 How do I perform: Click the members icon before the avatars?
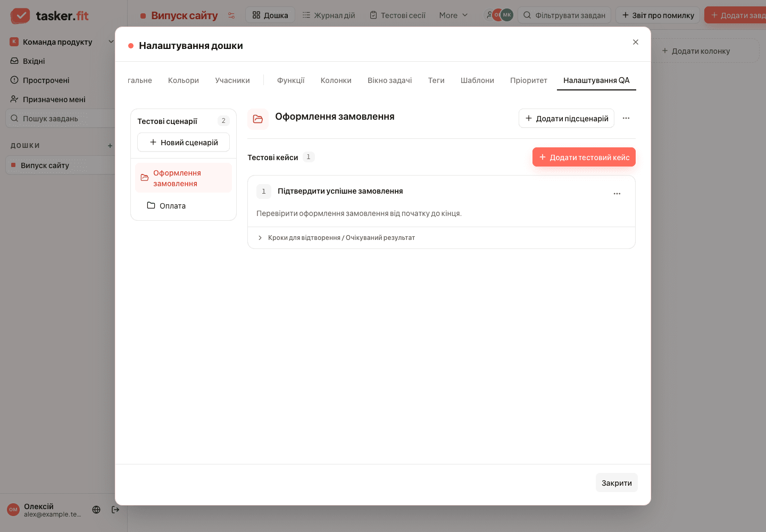489,15
